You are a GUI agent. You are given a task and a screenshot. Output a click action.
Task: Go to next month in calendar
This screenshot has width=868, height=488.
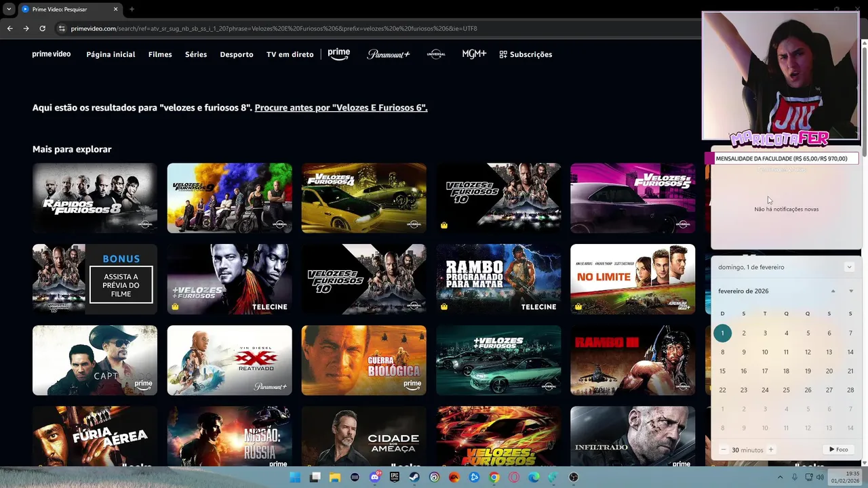click(x=851, y=291)
